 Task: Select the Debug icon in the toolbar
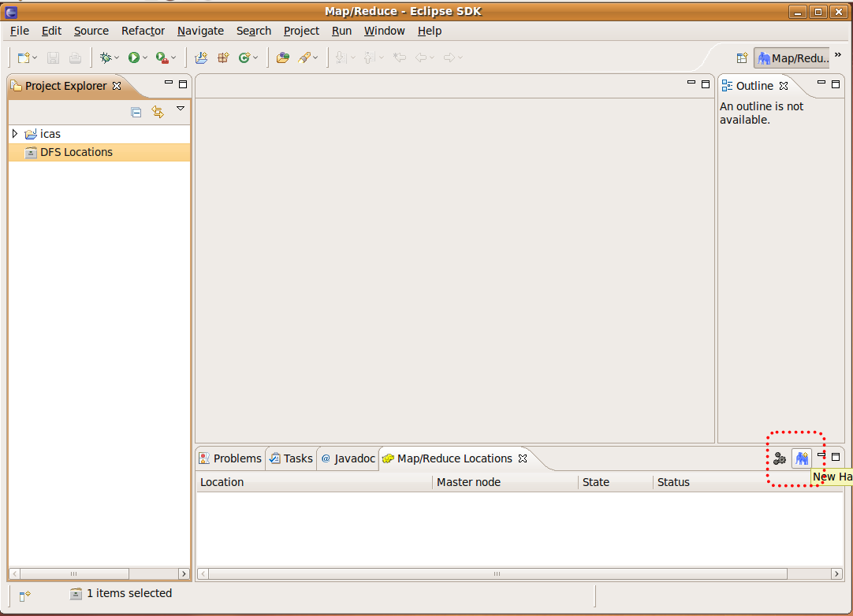[x=107, y=57]
